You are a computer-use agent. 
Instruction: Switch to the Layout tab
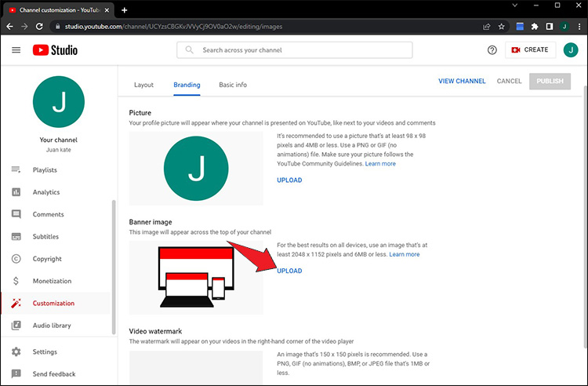point(143,85)
